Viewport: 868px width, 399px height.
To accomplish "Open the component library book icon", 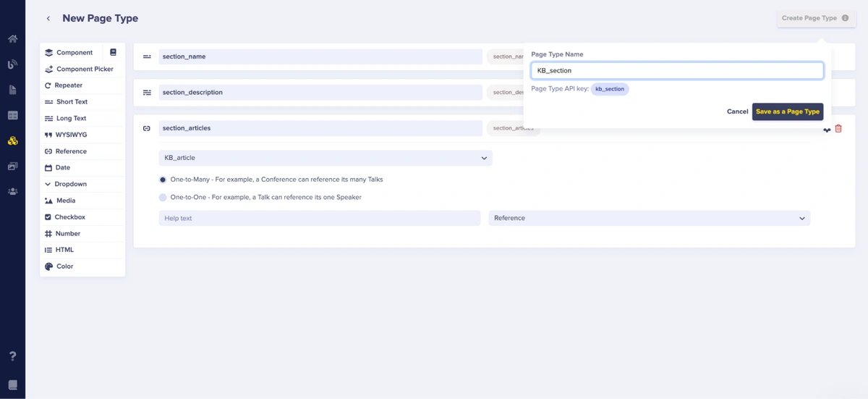I will (113, 53).
